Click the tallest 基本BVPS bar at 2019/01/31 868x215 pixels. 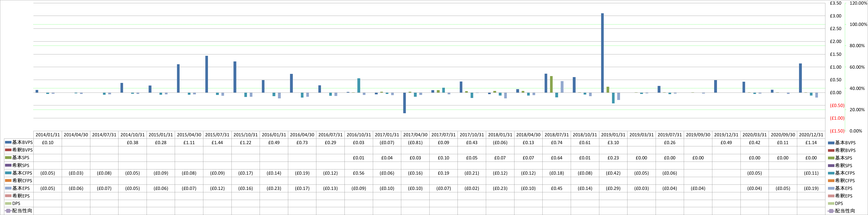pos(603,53)
